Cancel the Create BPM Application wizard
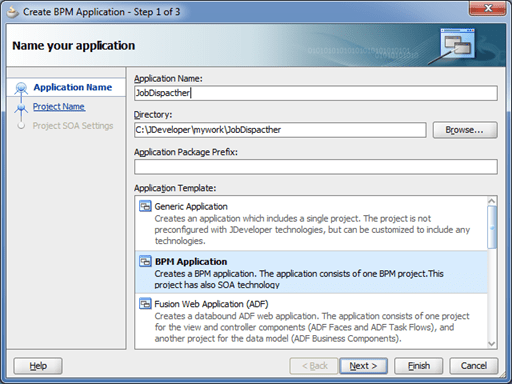The image size is (513, 386). 474,366
